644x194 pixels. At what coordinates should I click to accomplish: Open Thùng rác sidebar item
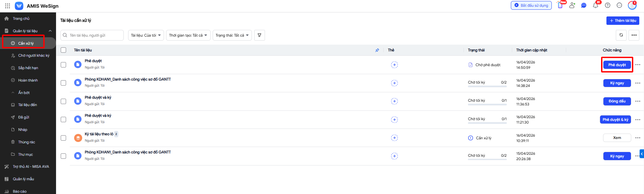(26, 142)
